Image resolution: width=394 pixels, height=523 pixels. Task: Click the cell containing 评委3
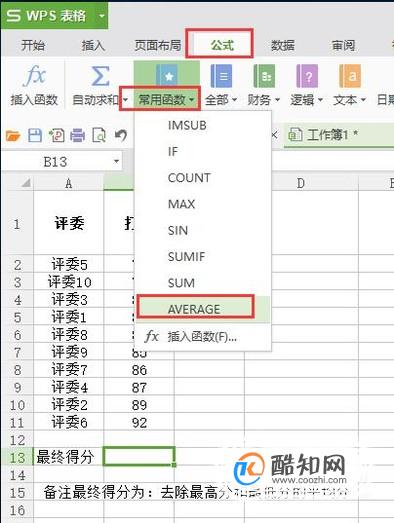pyautogui.click(x=69, y=300)
